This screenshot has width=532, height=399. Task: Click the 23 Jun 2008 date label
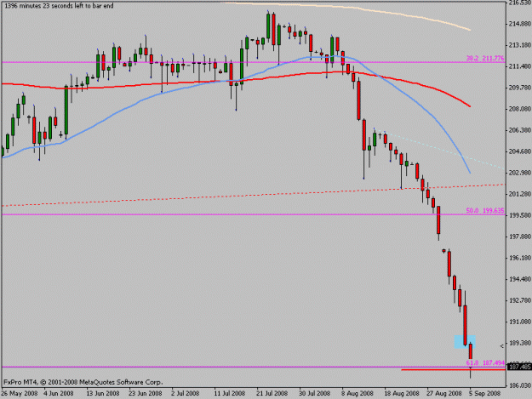146,393
